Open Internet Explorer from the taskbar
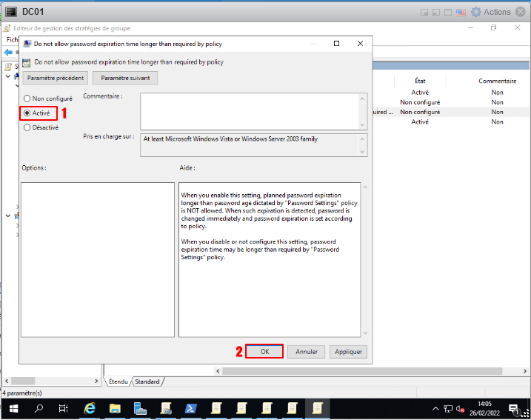This screenshot has height=420, width=531. coord(90,408)
